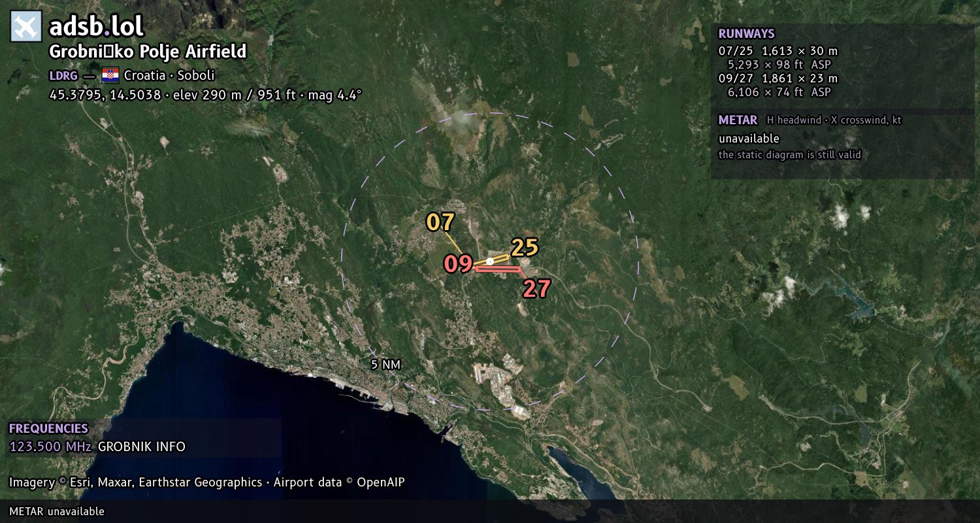
Task: Click the adsb.lol airplane logo icon
Action: pyautogui.click(x=26, y=27)
